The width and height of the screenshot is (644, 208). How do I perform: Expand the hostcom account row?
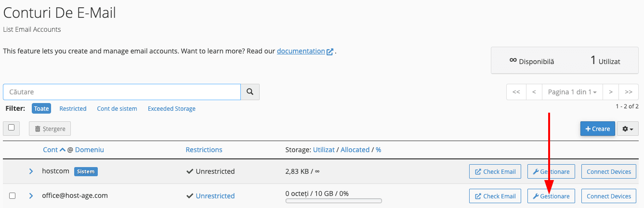coord(31,171)
